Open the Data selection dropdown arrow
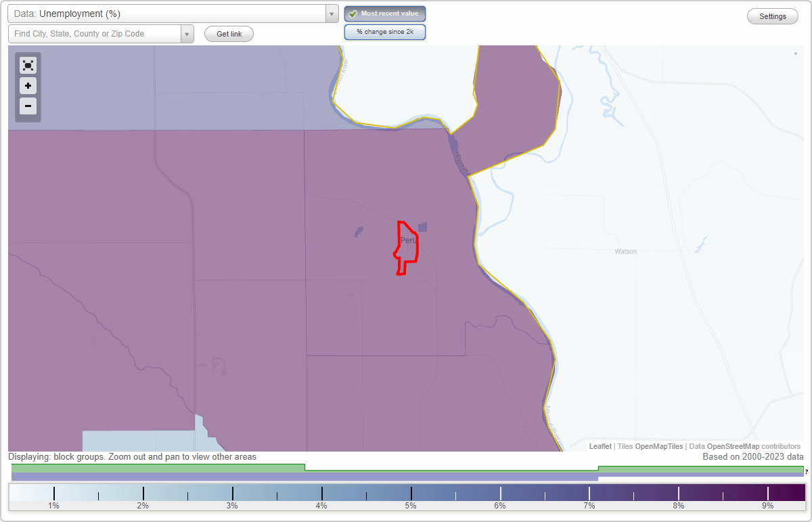 pyautogui.click(x=331, y=14)
